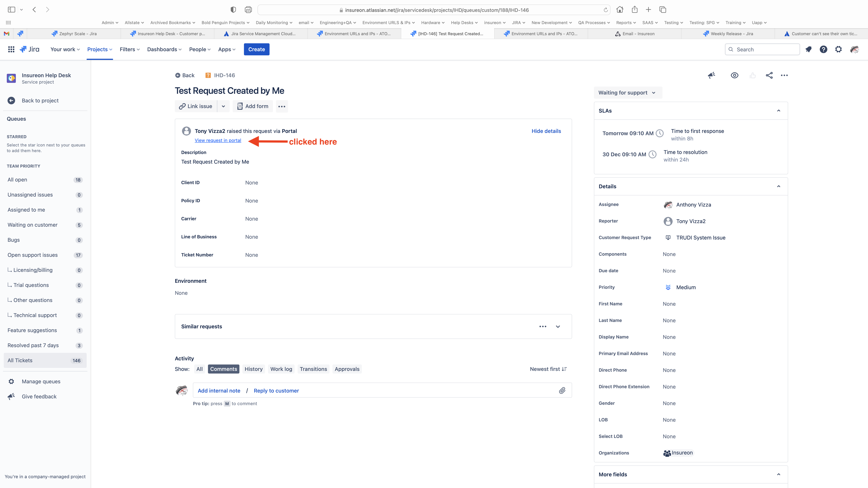Viewport: 868px width, 488px height.
Task: Click the give feedback megaphone icon at top
Action: [711, 75]
